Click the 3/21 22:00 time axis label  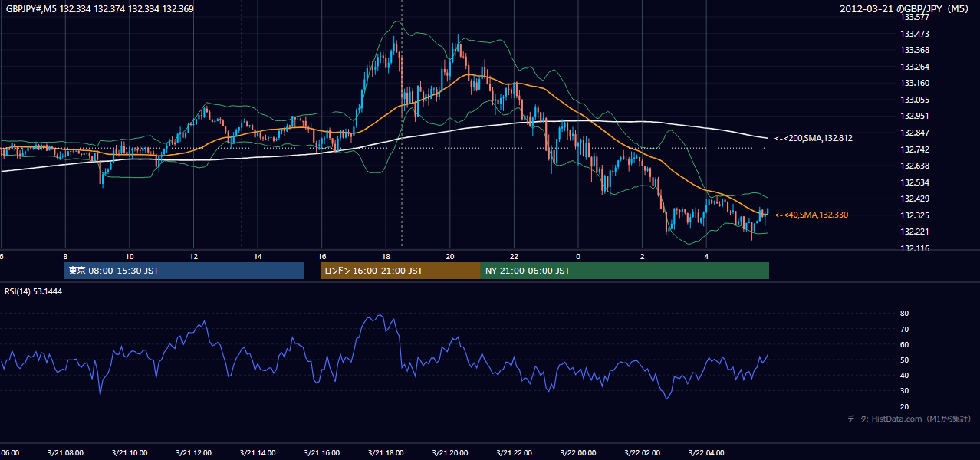click(514, 453)
